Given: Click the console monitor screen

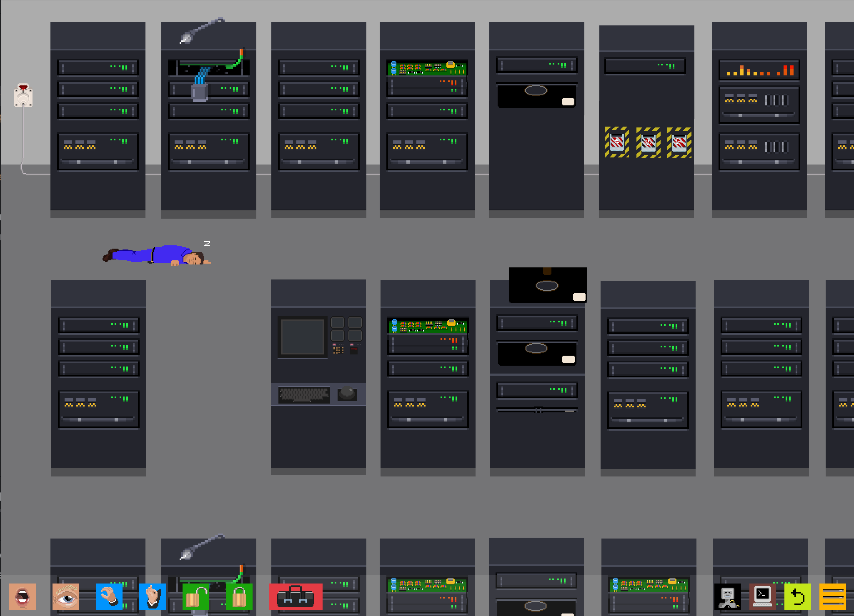Looking at the screenshot, I should pyautogui.click(x=303, y=337).
